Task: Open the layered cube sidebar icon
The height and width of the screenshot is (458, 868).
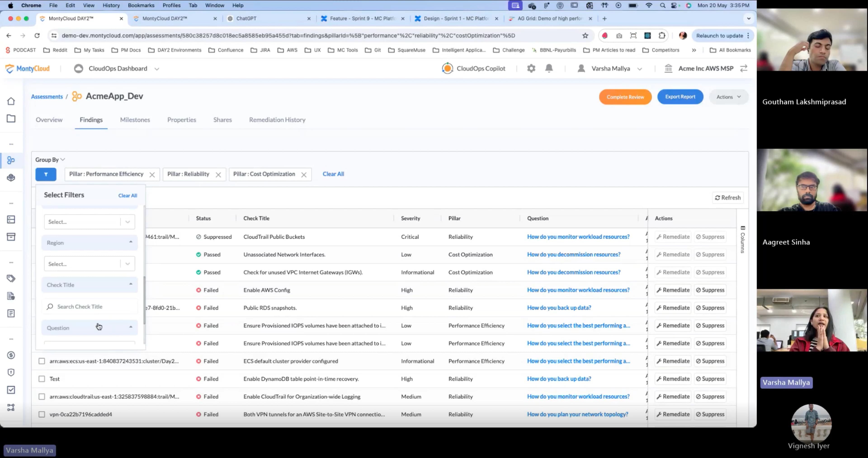Action: (11, 177)
